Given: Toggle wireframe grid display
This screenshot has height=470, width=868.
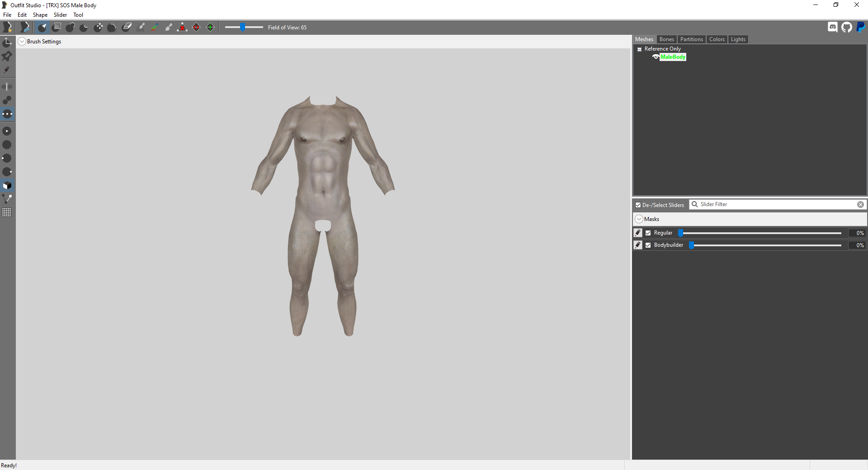Looking at the screenshot, I should point(7,212).
